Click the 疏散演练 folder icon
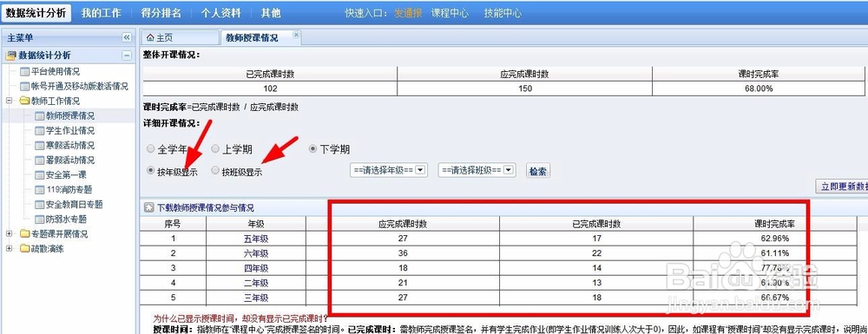This screenshot has height=334, width=868. [x=24, y=248]
